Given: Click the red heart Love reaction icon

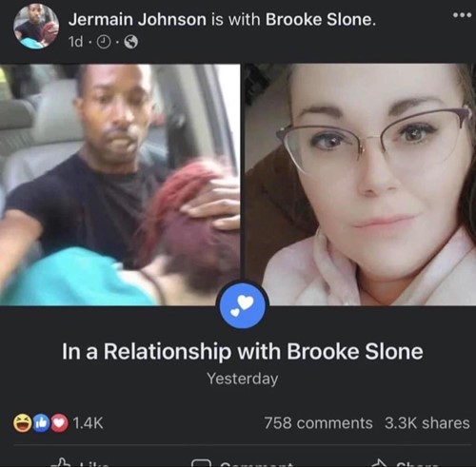Looking at the screenshot, I should 59,423.
